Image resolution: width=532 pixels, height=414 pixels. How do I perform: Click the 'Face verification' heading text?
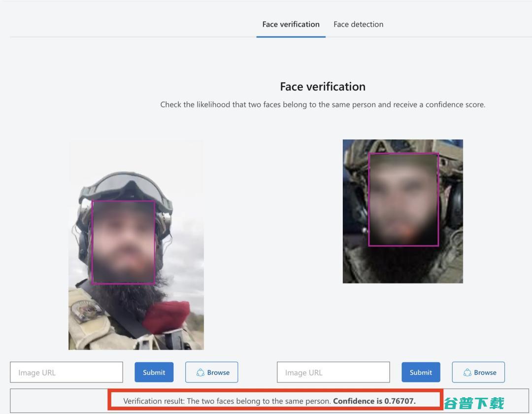[323, 87]
